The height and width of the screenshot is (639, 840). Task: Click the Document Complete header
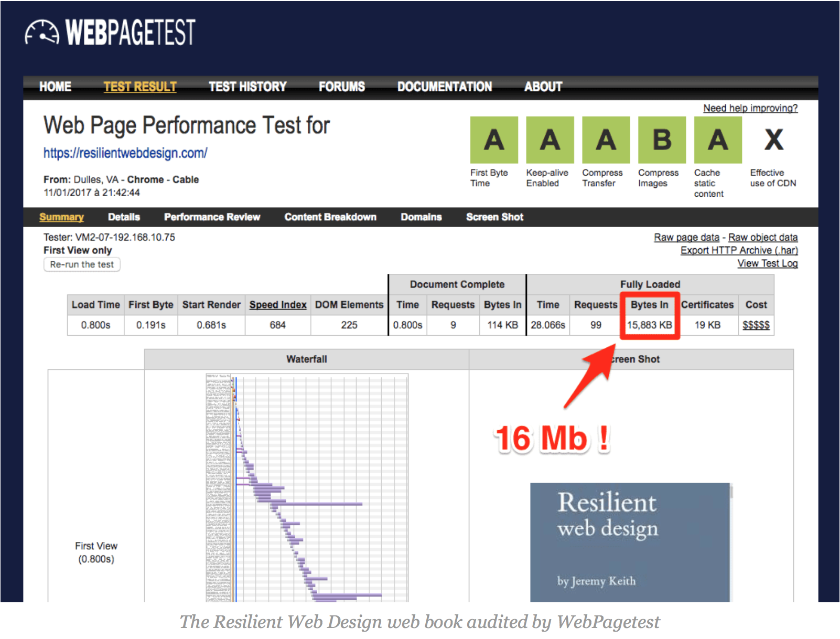pyautogui.click(x=457, y=284)
